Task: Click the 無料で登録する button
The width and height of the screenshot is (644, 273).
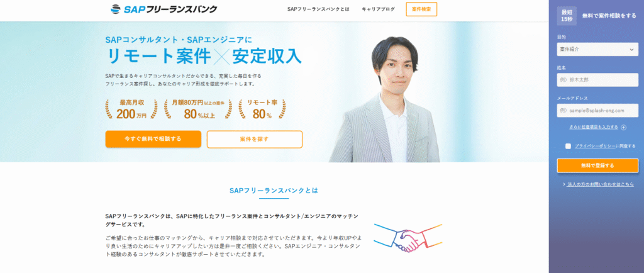Action: 597,165
